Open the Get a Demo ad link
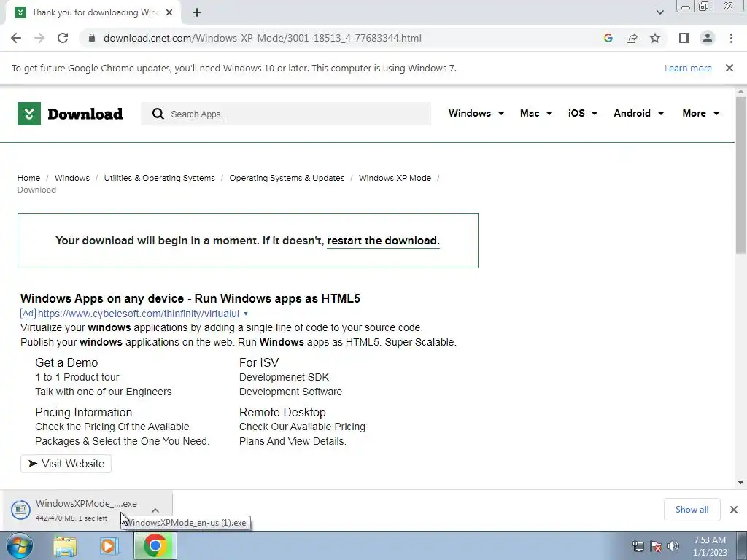747x560 pixels. click(66, 363)
